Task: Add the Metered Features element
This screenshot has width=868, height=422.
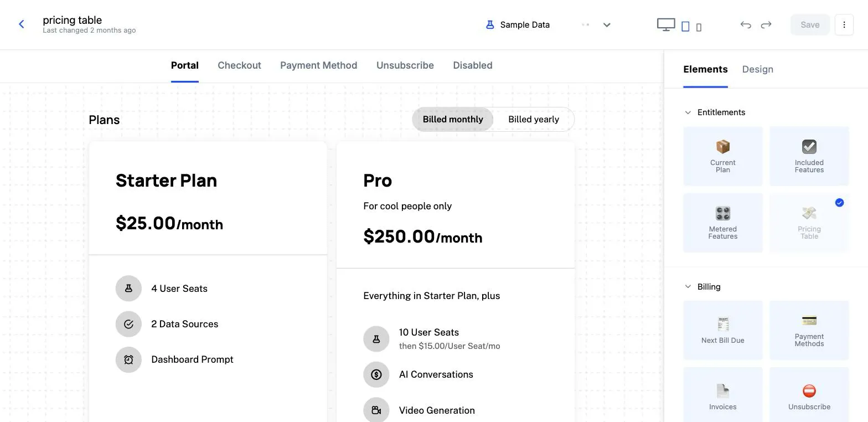Action: (x=723, y=223)
